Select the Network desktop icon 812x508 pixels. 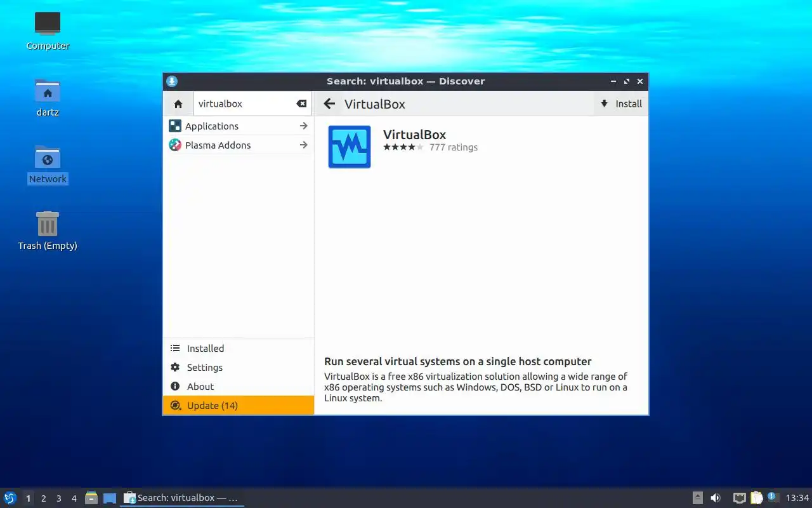coord(48,164)
